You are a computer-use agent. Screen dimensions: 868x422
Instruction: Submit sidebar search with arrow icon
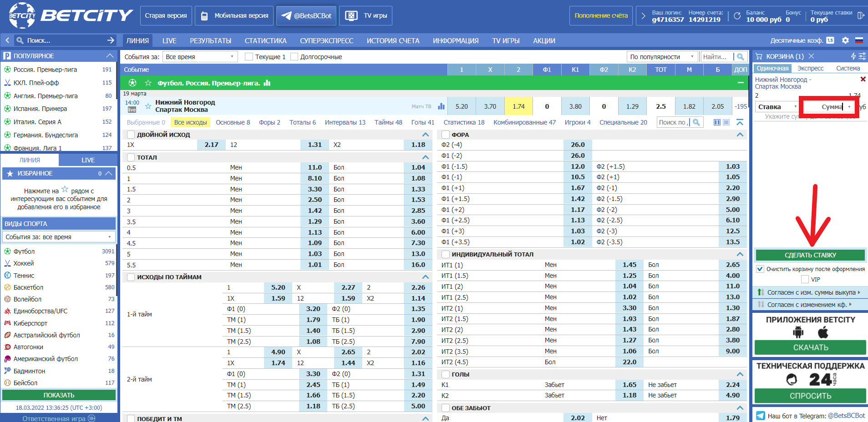point(111,40)
